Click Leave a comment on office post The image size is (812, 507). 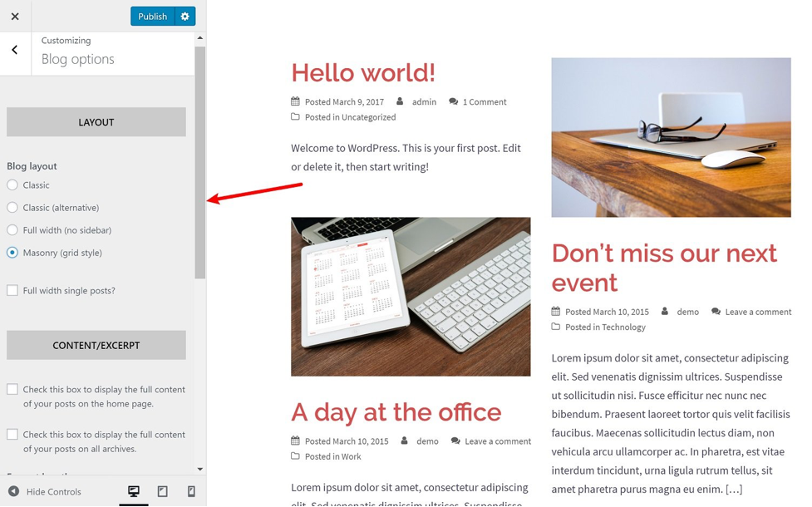[498, 441]
